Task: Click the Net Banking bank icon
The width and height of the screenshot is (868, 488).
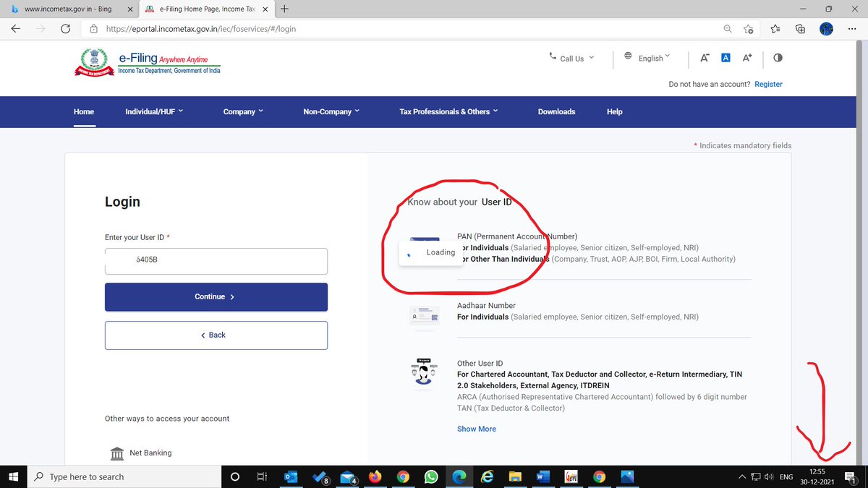Action: [x=116, y=453]
